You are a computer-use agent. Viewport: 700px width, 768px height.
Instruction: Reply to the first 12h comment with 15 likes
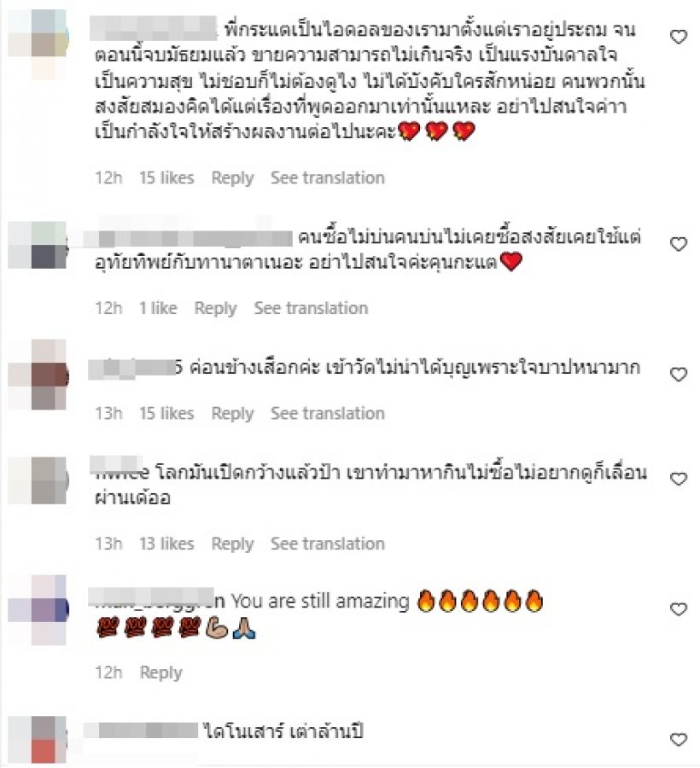pos(232,177)
